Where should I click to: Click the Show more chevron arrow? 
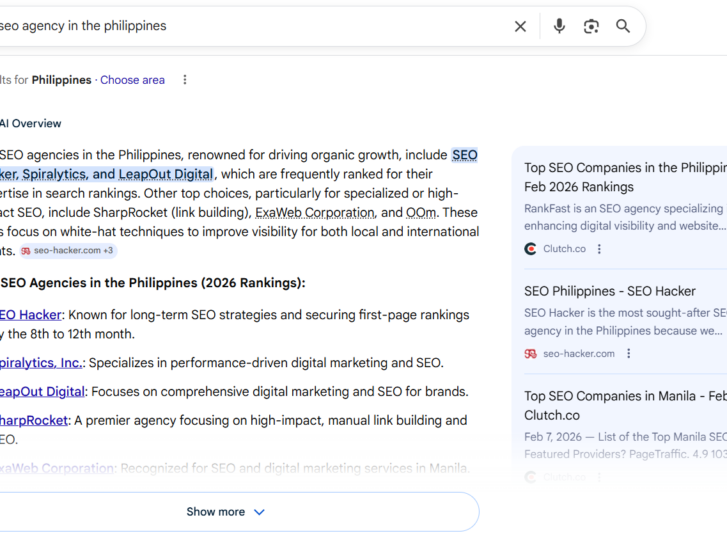tap(259, 512)
